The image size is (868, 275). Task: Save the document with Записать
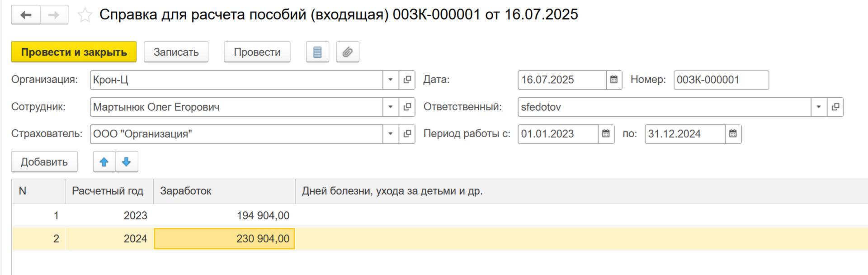pos(176,52)
